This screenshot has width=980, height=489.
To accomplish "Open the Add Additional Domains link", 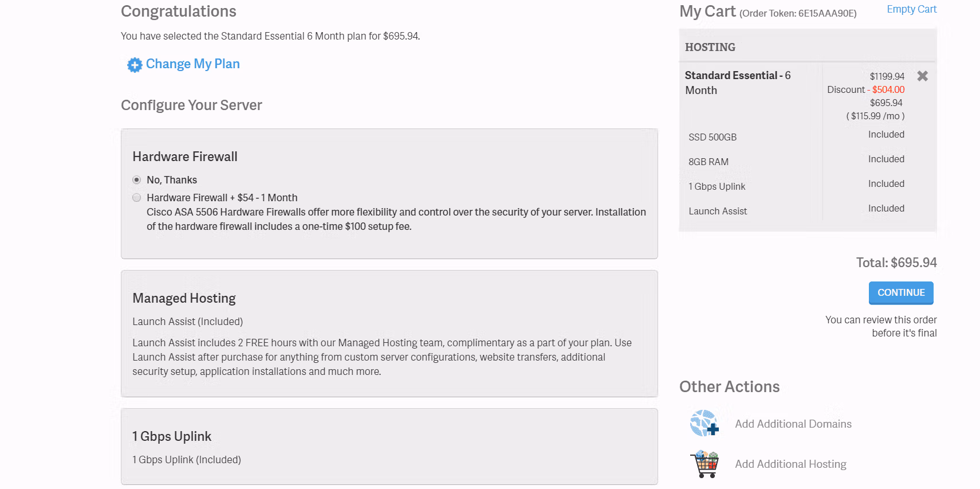I will pyautogui.click(x=793, y=424).
